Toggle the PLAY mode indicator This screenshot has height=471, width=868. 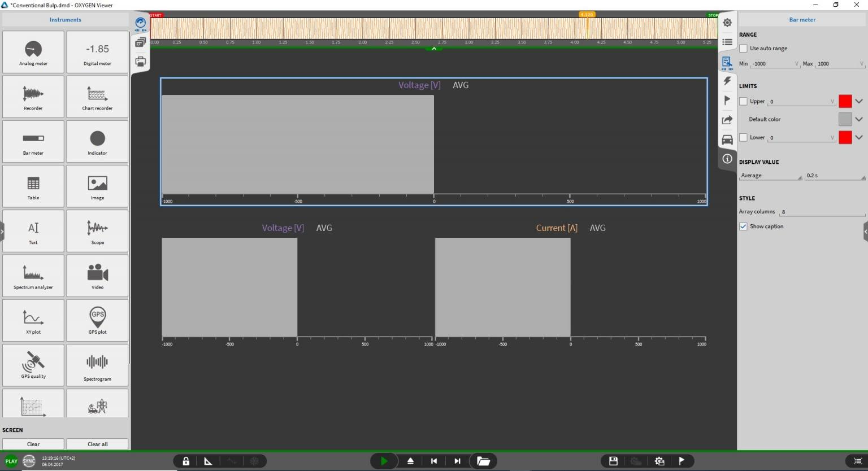click(x=11, y=461)
